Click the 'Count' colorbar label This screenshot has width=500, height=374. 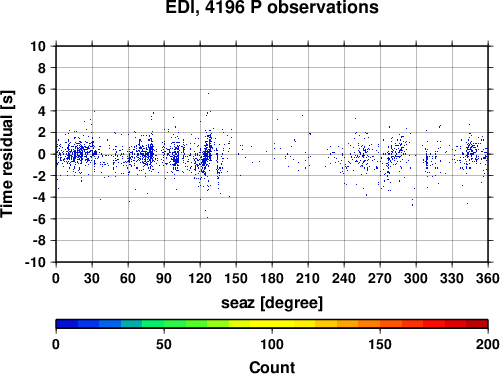click(272, 367)
